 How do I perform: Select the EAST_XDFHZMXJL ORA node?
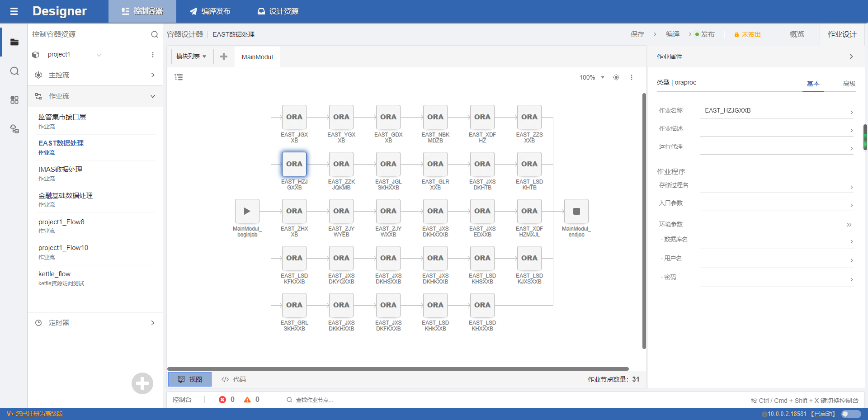(529, 211)
